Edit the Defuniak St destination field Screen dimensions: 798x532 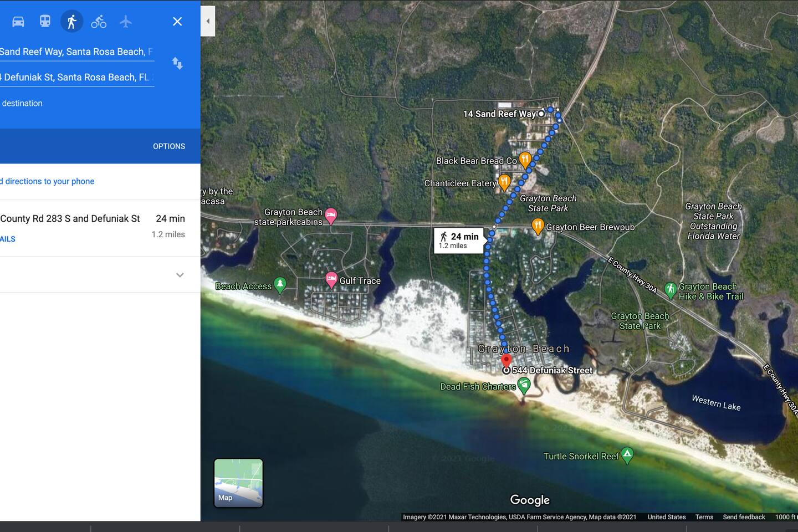point(75,77)
